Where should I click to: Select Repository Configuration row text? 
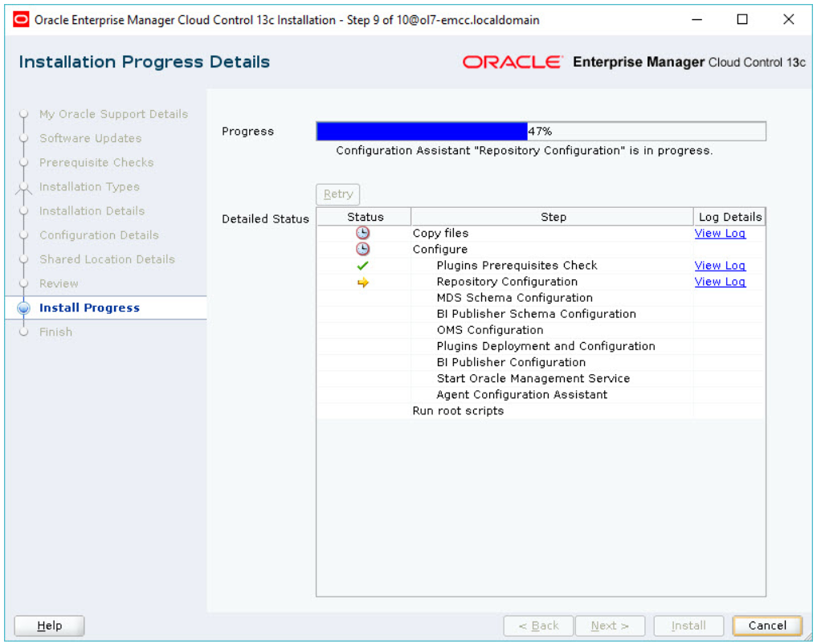[x=507, y=282]
